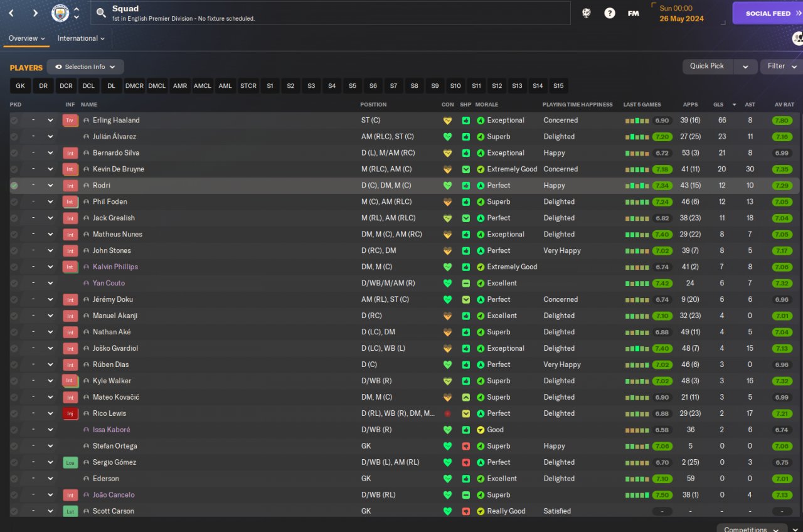Screen dimensions: 803x532
Task: Select the DMCR position slot
Action: click(x=134, y=86)
